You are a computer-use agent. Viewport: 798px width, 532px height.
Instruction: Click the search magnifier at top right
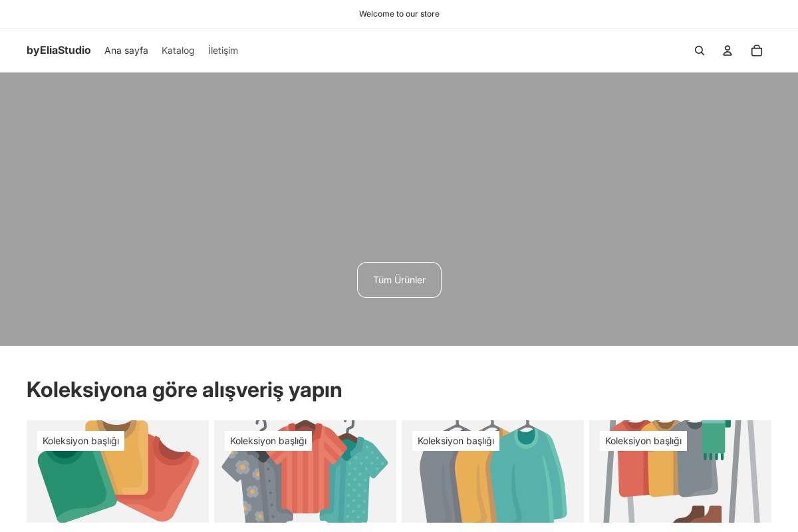click(699, 50)
